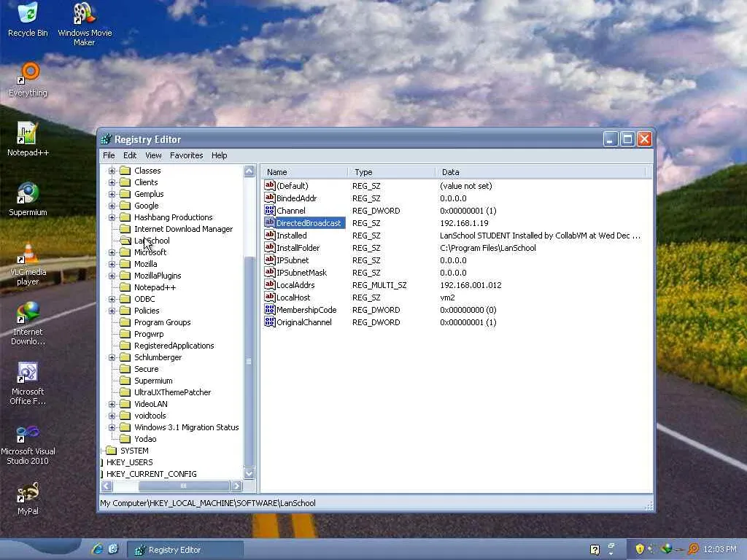Select the (Default) value entry

tap(292, 186)
